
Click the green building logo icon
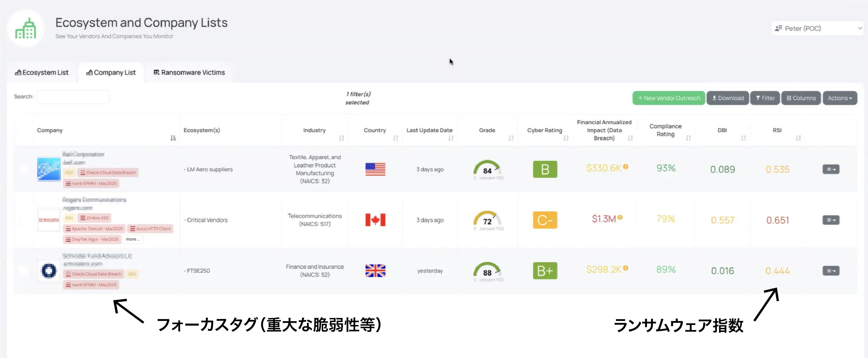pos(26,28)
